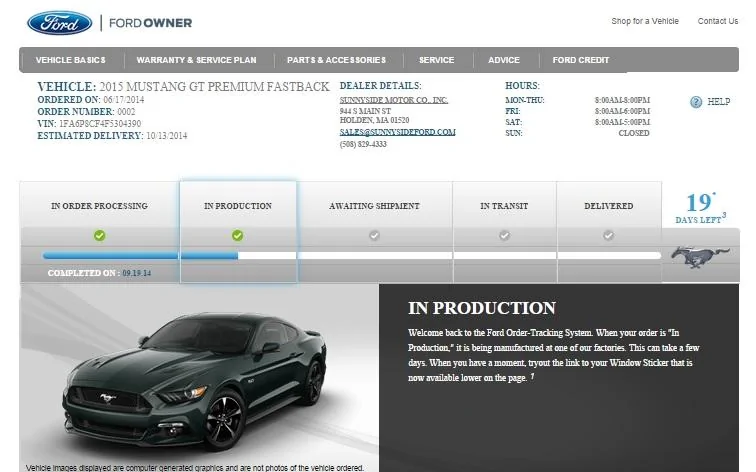This screenshot has height=472, width=756.
Task: Open the Warranty & Service Plan menu
Action: pyautogui.click(x=196, y=60)
